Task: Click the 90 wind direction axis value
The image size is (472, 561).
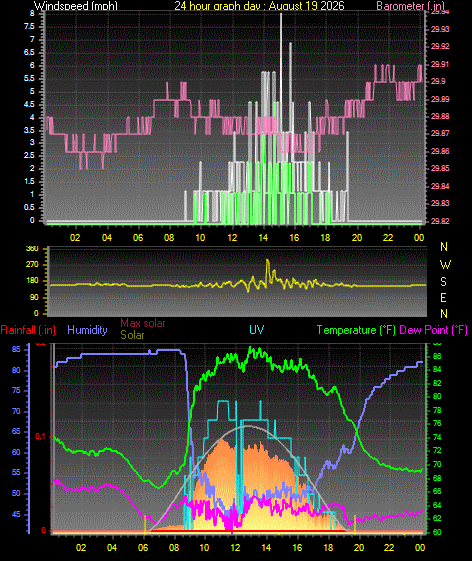Action: coord(34,298)
